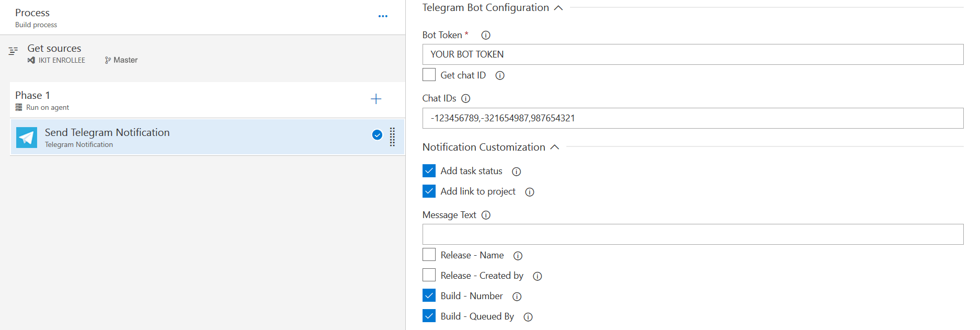Image resolution: width=980 pixels, height=330 pixels.
Task: Show info for Chat IDs
Action: click(466, 98)
